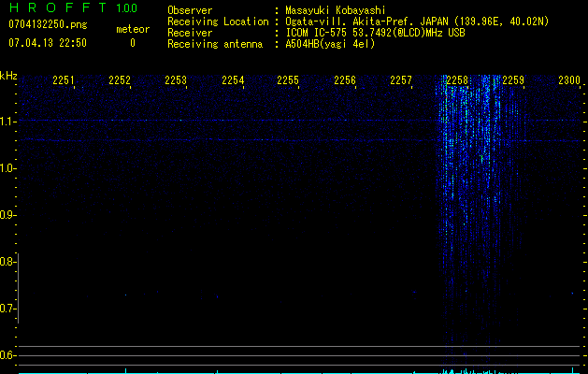Click the 0.9 kHz frequency axis label

point(7,215)
